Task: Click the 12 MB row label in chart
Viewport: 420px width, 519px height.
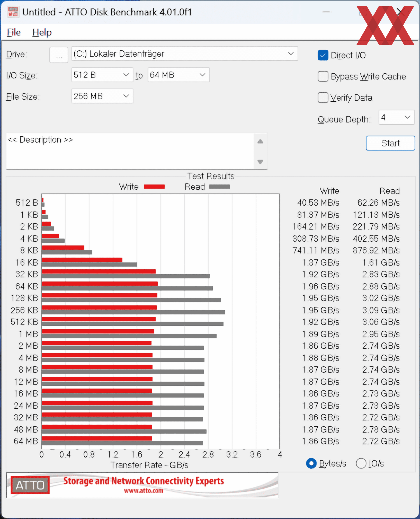Action: (26, 382)
